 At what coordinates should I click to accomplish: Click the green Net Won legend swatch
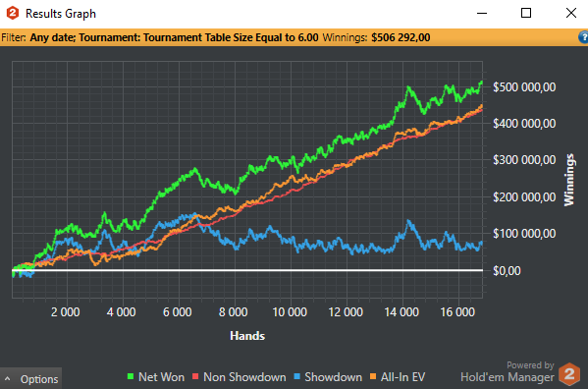coord(131,376)
